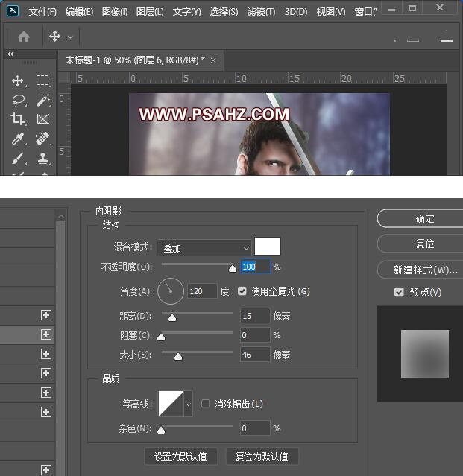Select the Magic Wand tool

pos(43,100)
